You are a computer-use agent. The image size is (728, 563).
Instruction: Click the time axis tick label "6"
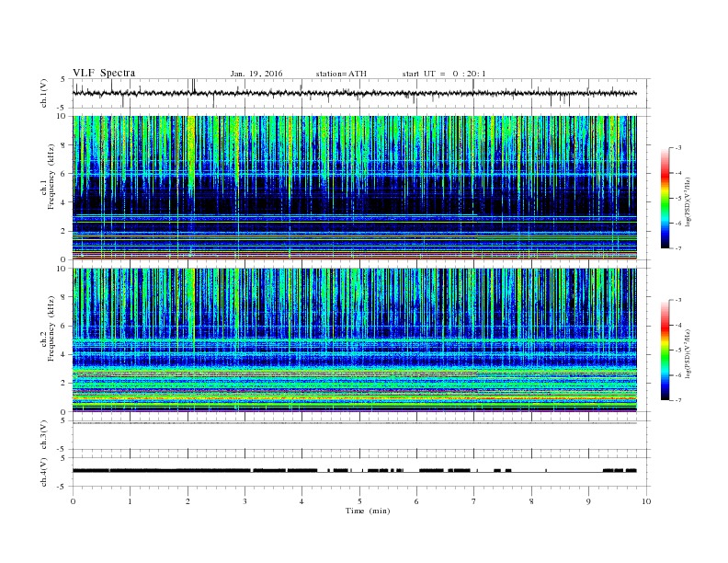point(416,501)
